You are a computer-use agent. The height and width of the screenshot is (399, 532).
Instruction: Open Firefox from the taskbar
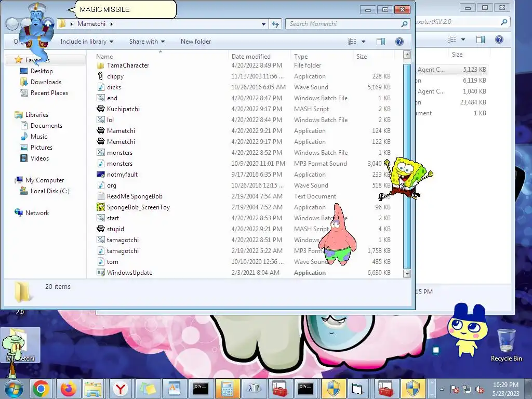68,389
